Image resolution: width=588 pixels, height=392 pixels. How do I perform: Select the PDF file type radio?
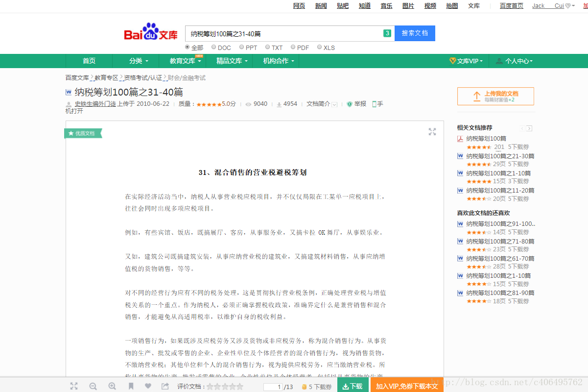(x=293, y=48)
